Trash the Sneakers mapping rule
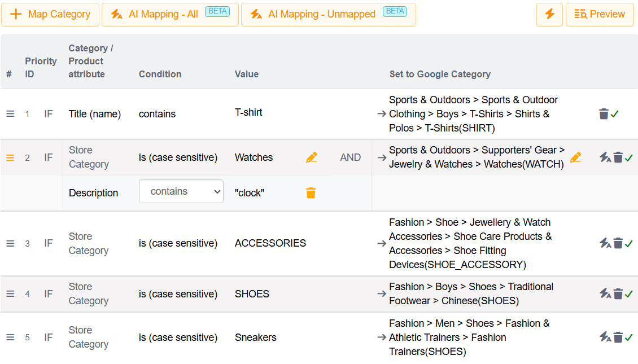This screenshot has width=638, height=364. (618, 337)
